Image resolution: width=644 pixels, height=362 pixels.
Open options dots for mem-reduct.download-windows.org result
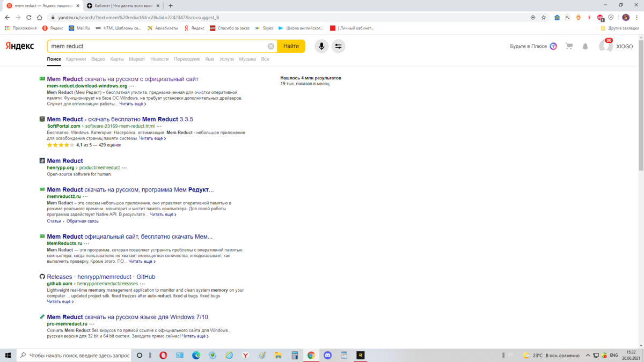coord(132,86)
